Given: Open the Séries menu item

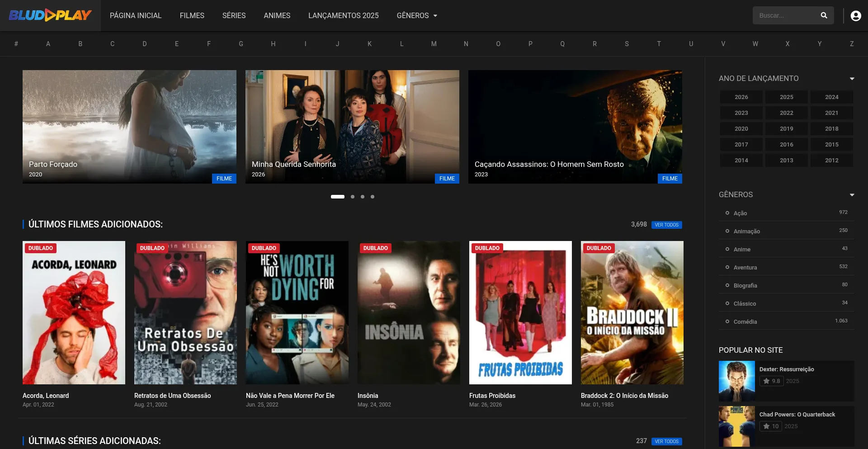Looking at the screenshot, I should pos(234,15).
